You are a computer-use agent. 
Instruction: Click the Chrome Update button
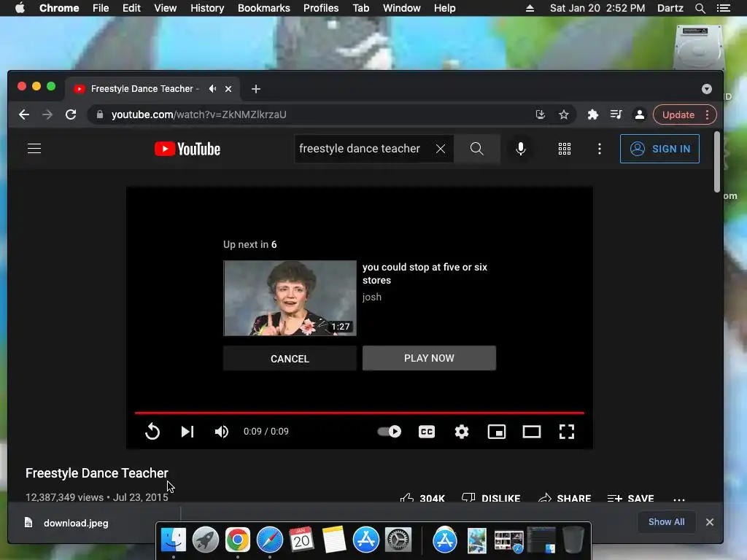(684, 114)
